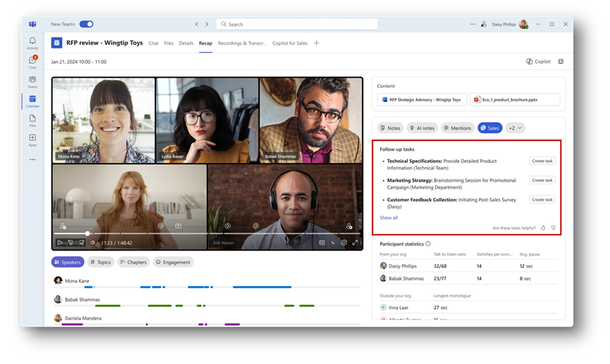Click the screen-share marker on the video timeline
The width and height of the screenshot is (610, 364).
178,226
